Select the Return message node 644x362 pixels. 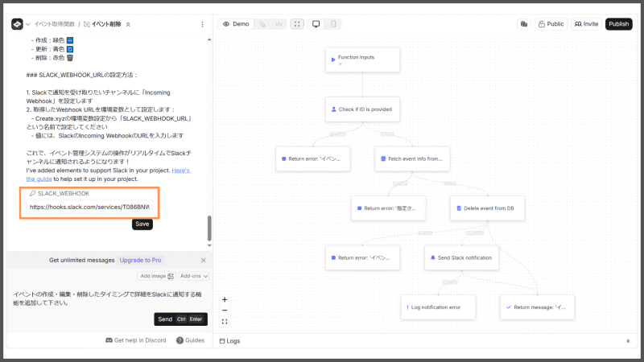pyautogui.click(x=537, y=307)
